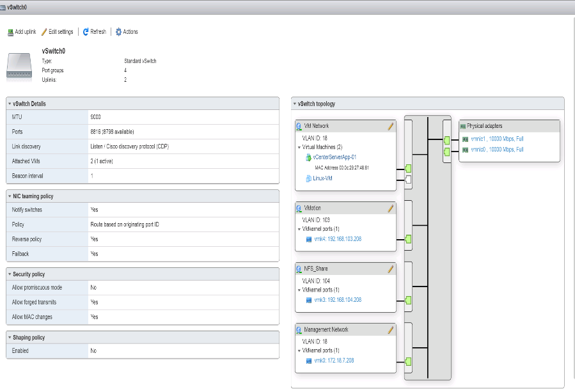Screen dimensions: 575x392
Task: Collapse the NIC teaming policy section
Action: (10, 196)
